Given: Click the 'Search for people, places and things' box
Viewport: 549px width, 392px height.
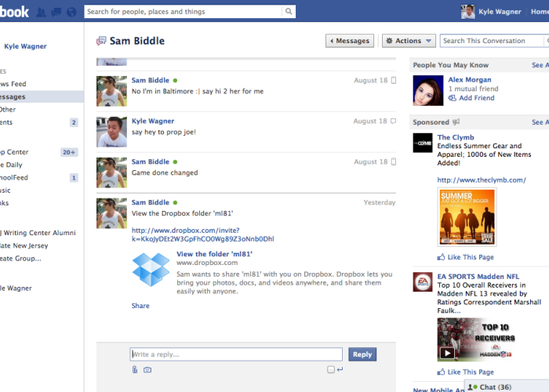Looking at the screenshot, I should point(183,12).
